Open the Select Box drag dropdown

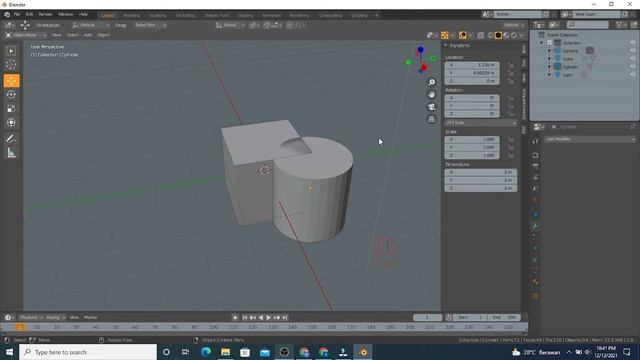click(x=151, y=25)
